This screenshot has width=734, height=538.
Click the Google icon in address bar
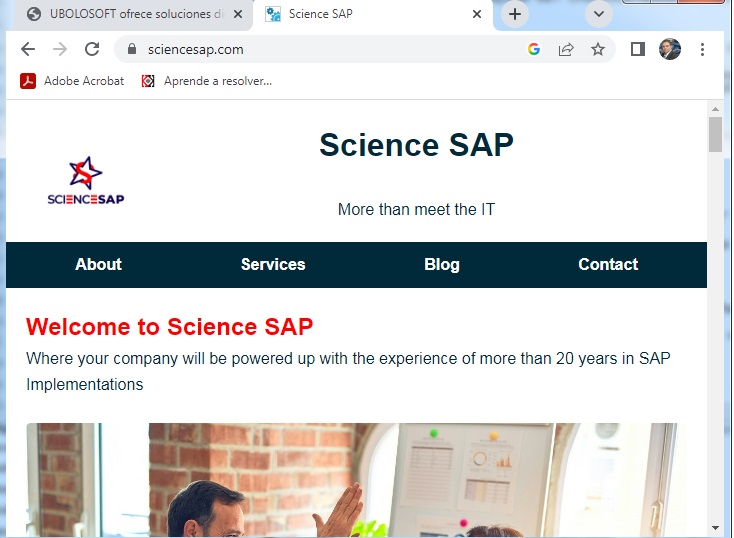click(534, 49)
